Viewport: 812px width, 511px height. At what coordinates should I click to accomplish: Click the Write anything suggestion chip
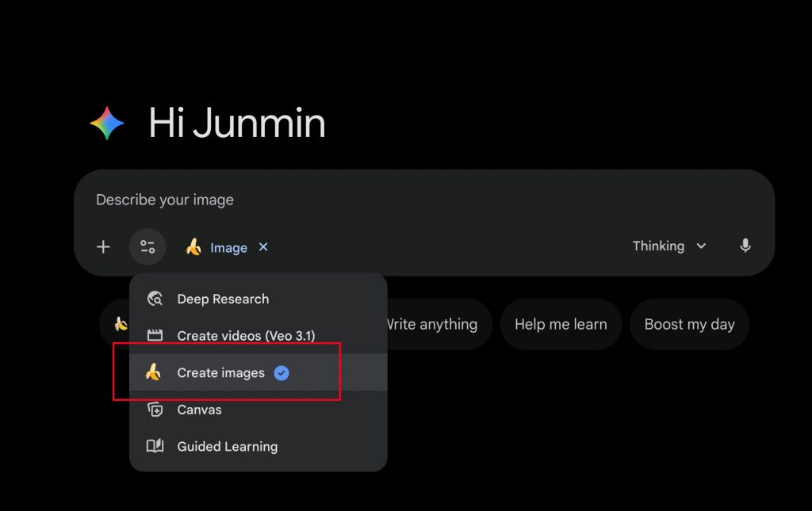[432, 324]
